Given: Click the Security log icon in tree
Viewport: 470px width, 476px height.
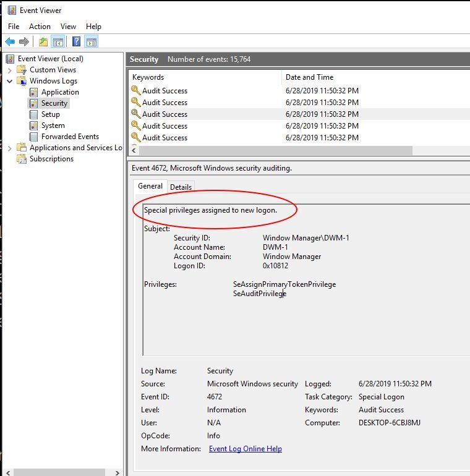Looking at the screenshot, I should [x=33, y=103].
